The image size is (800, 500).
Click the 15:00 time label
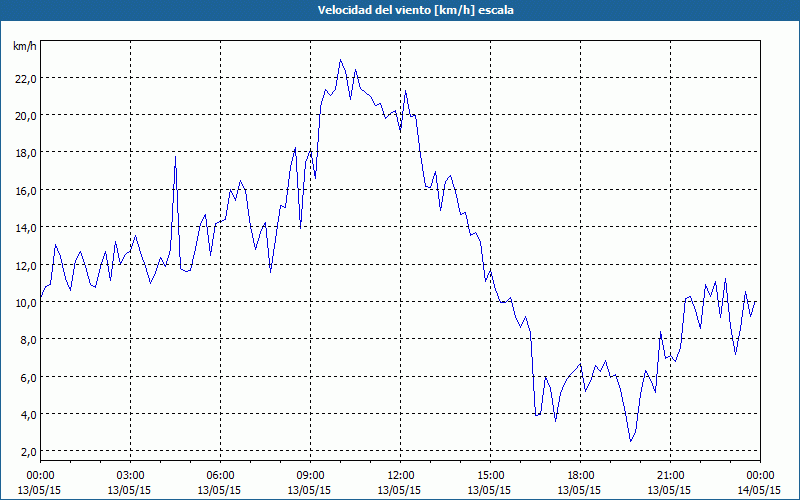tap(490, 476)
